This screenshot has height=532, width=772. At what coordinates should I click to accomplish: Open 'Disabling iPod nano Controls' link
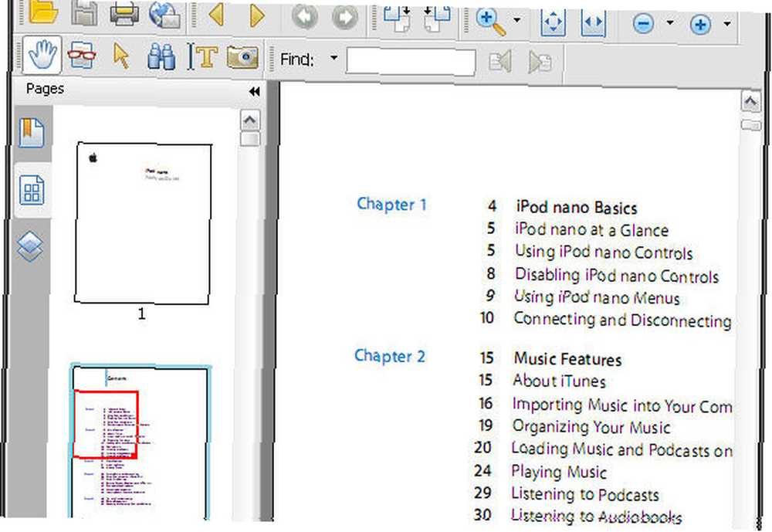coord(616,276)
